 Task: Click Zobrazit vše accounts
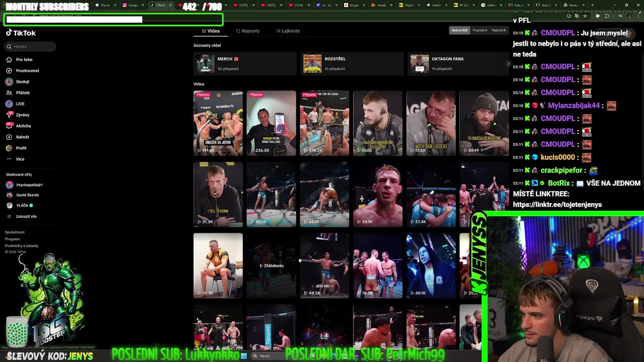[21, 216]
